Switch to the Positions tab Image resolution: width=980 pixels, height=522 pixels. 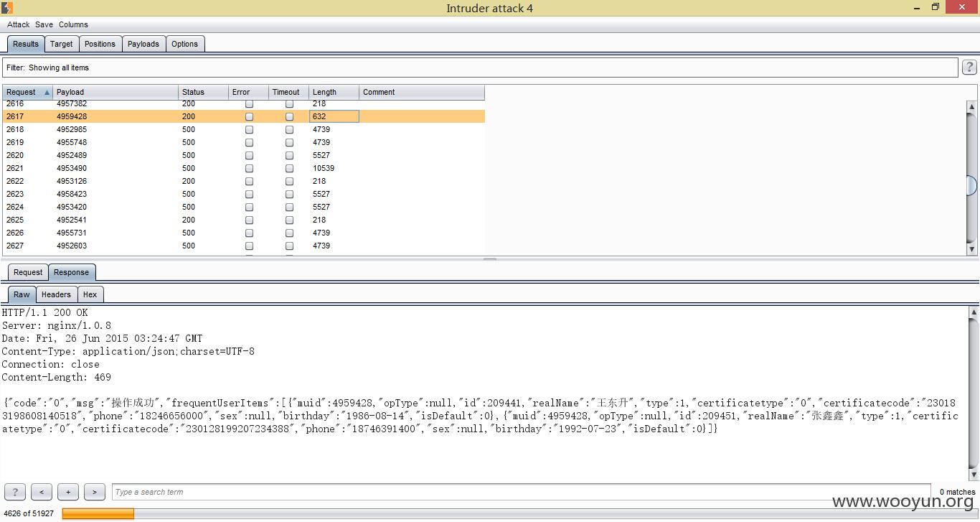tap(100, 44)
